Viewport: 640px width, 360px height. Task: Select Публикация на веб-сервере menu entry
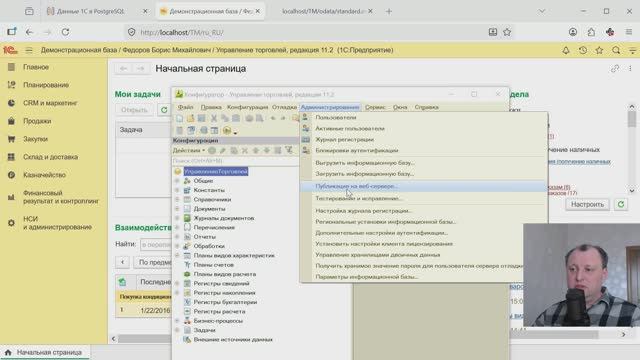pos(423,186)
